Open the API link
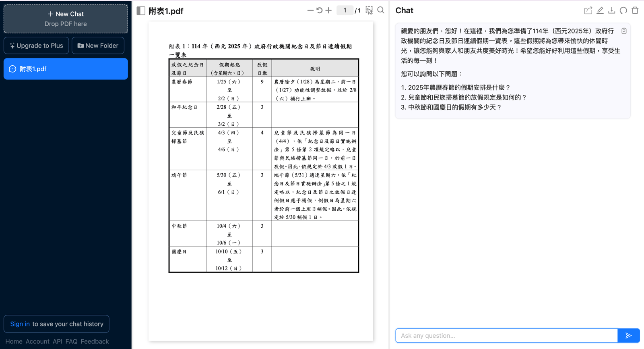 (x=57, y=341)
